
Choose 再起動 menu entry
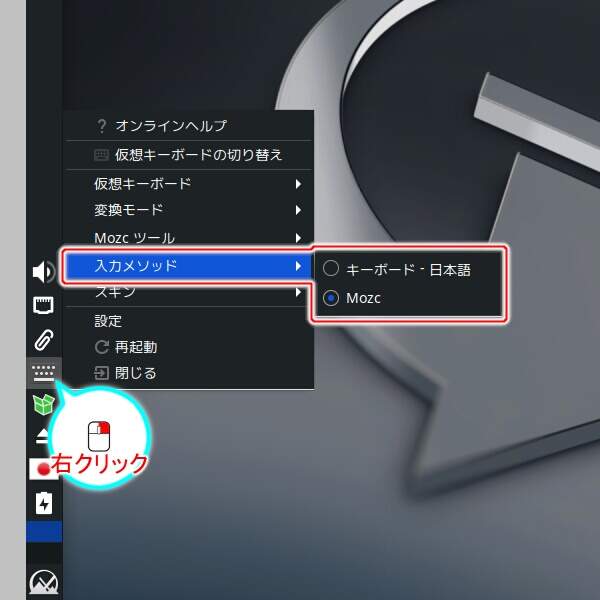(190, 347)
